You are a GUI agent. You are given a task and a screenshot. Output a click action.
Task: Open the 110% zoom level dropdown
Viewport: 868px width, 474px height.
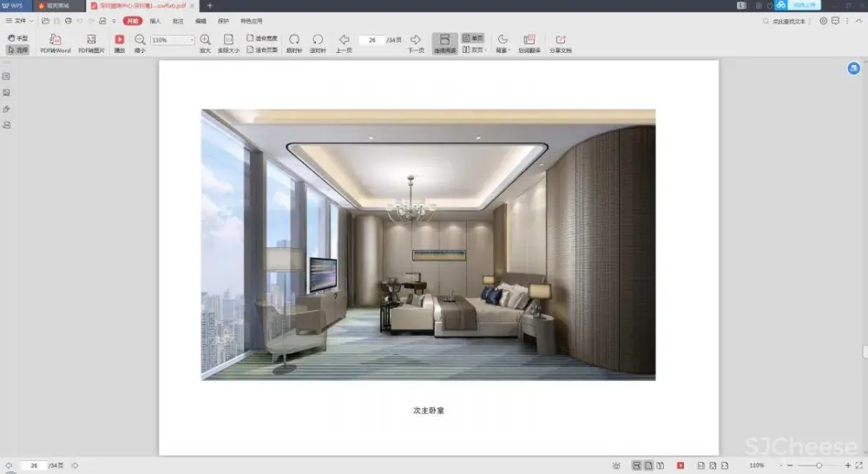[174, 40]
